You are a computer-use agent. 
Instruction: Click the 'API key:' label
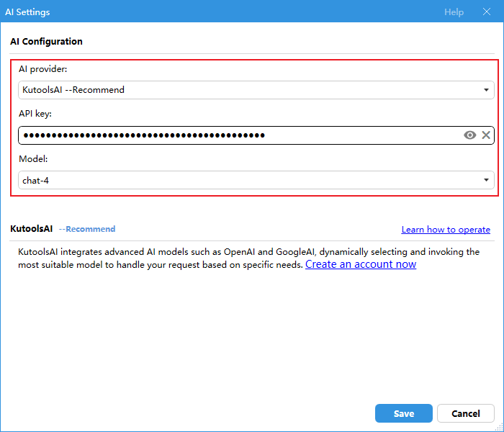[35, 114]
